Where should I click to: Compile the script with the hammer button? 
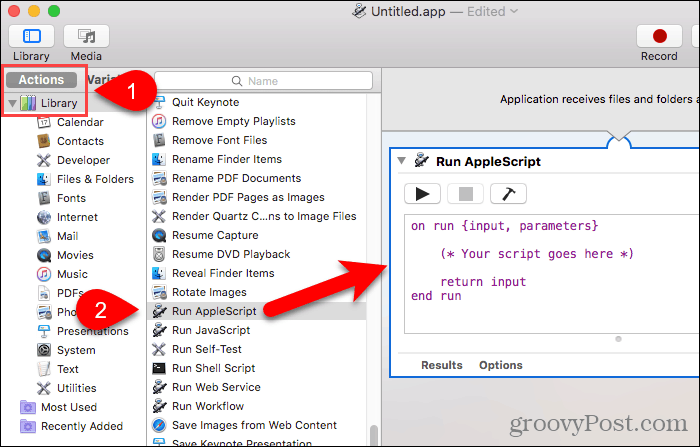(x=508, y=194)
